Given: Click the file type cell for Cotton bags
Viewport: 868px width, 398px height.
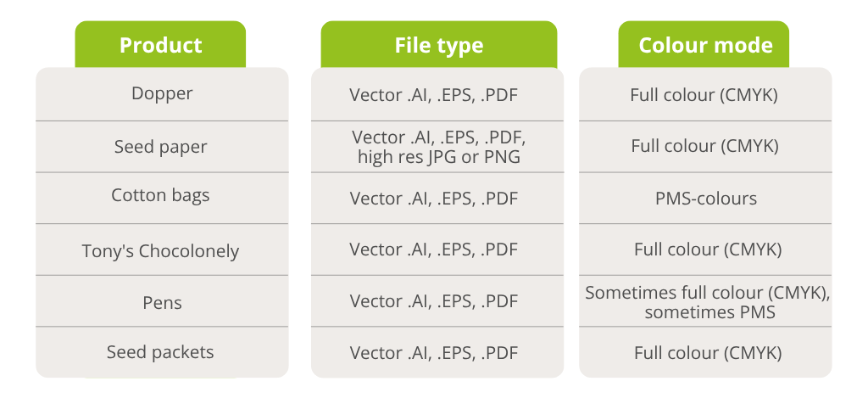Looking at the screenshot, I should 433,199.
